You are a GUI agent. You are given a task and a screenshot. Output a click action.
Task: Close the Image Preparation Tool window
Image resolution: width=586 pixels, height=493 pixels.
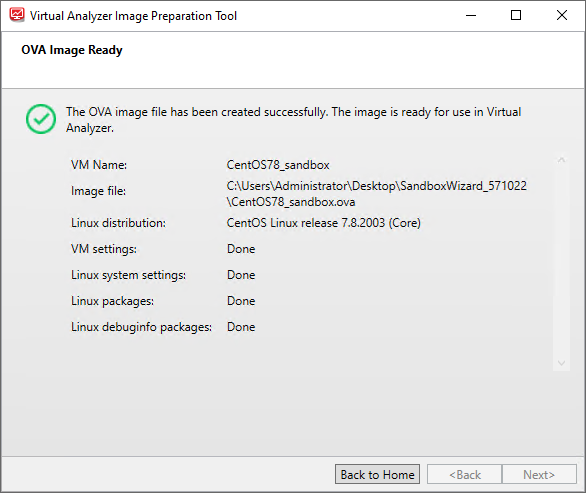click(562, 15)
